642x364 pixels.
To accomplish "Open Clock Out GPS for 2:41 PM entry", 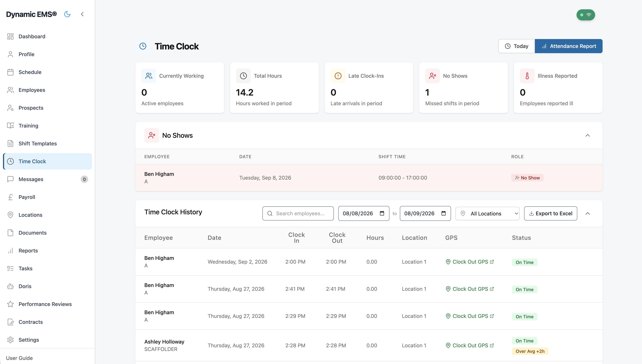I will [470, 289].
